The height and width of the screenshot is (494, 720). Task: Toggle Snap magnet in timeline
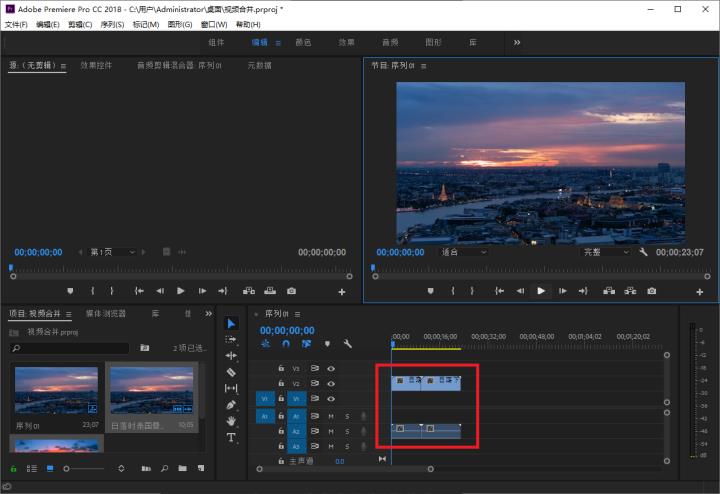click(286, 344)
